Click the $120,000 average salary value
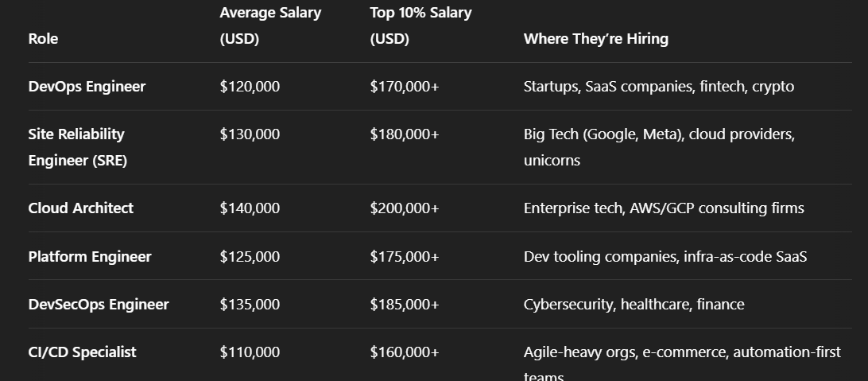The image size is (868, 381). (x=250, y=87)
